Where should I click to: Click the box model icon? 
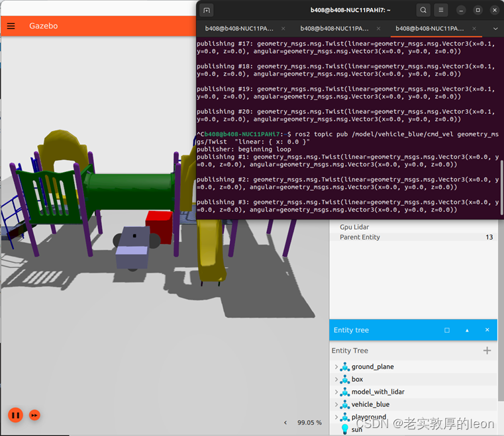345,379
